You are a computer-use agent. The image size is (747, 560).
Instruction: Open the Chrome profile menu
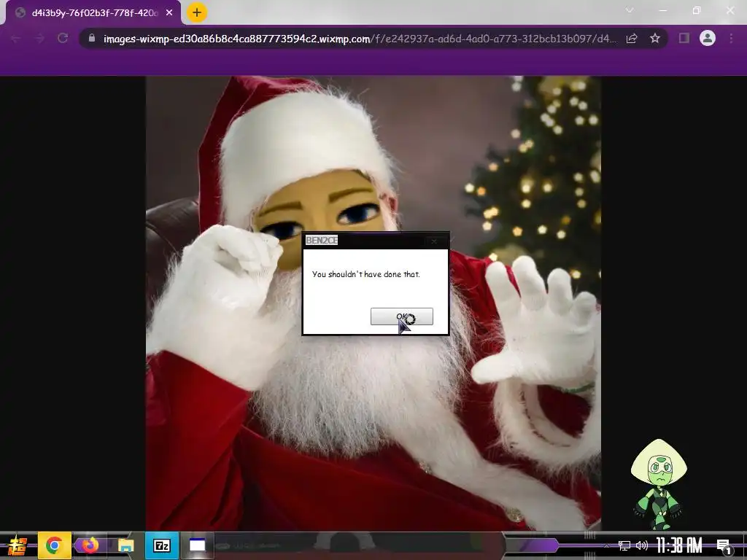[708, 38]
